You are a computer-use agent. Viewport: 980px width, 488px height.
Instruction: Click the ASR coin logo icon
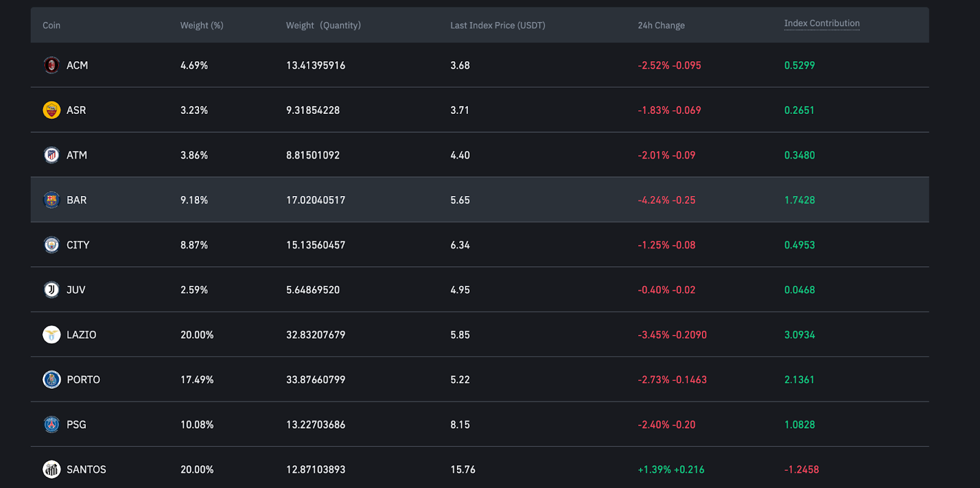pyautogui.click(x=51, y=110)
